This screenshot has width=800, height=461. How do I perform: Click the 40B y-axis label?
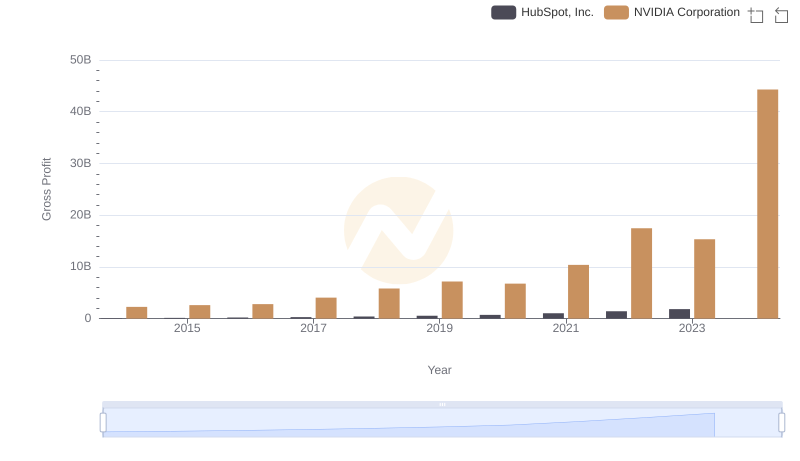(x=81, y=111)
